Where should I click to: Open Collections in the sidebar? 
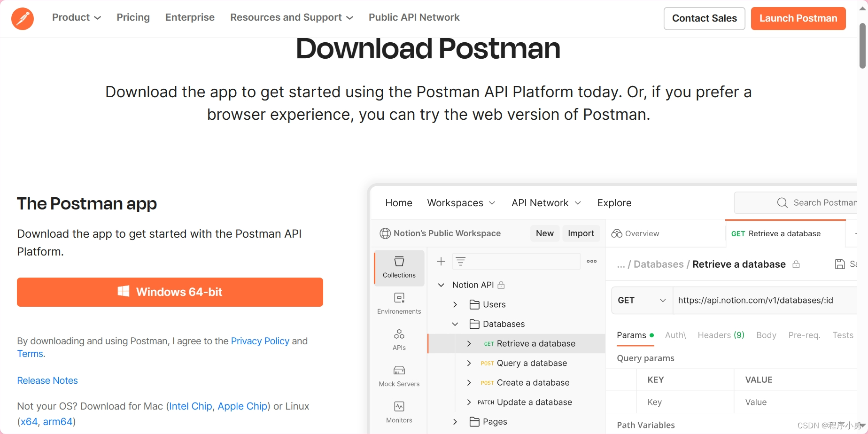pos(399,268)
